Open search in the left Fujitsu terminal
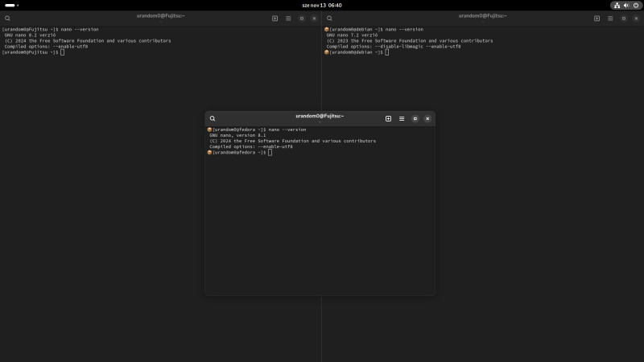This screenshot has height=362, width=644. [x=7, y=19]
